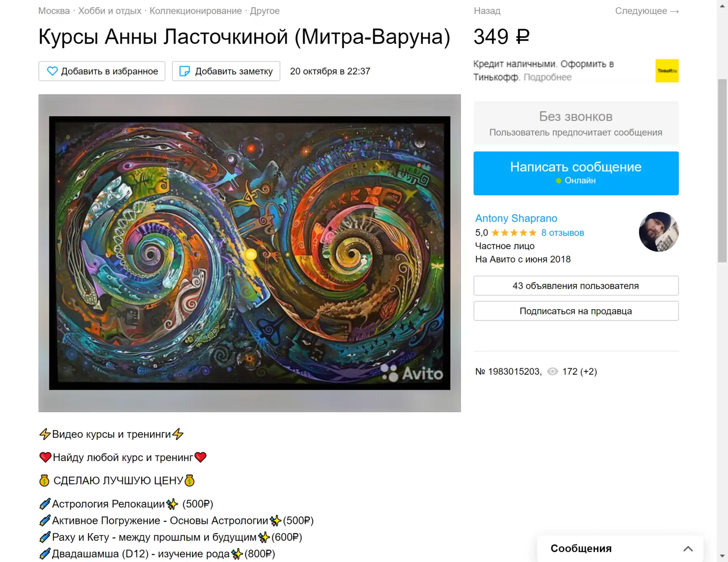Image resolution: width=728 pixels, height=562 pixels.
Task: Open Коллекционирование breadcrumb category
Action: 196,11
